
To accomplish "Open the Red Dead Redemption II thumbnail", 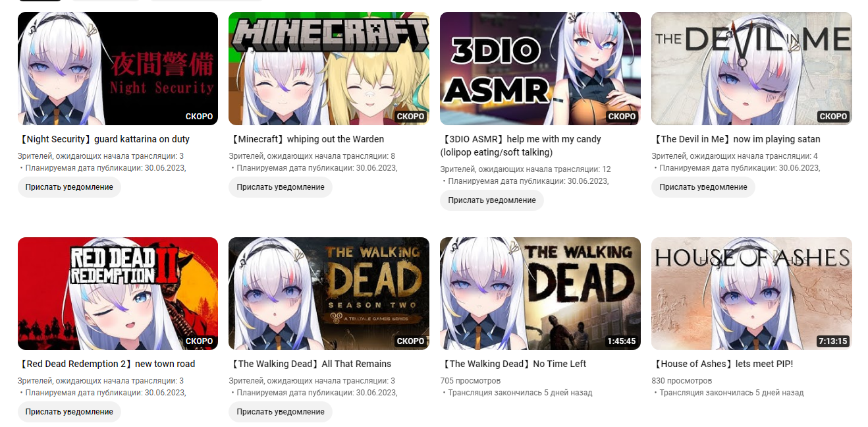I will point(118,293).
